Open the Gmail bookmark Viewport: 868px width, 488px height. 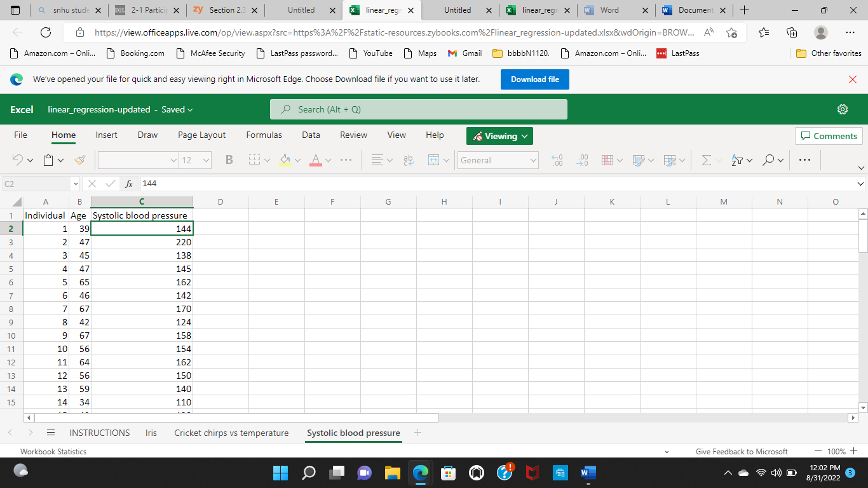click(x=465, y=53)
